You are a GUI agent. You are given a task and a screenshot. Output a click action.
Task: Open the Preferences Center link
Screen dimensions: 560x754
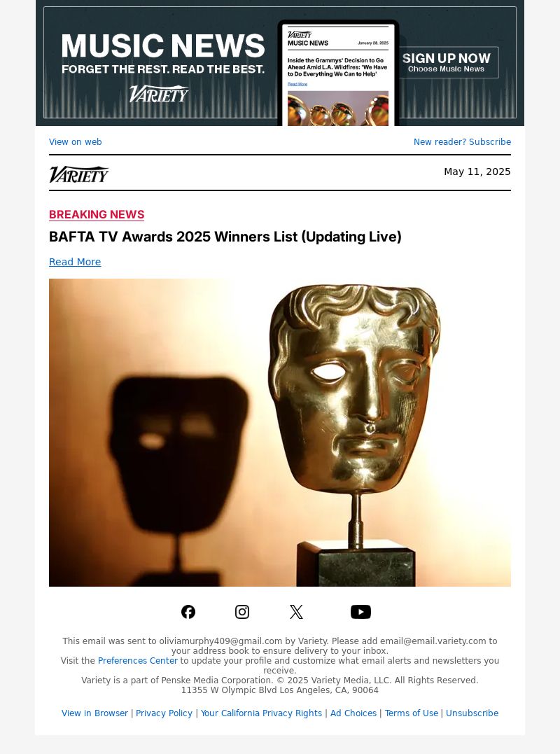click(x=137, y=661)
